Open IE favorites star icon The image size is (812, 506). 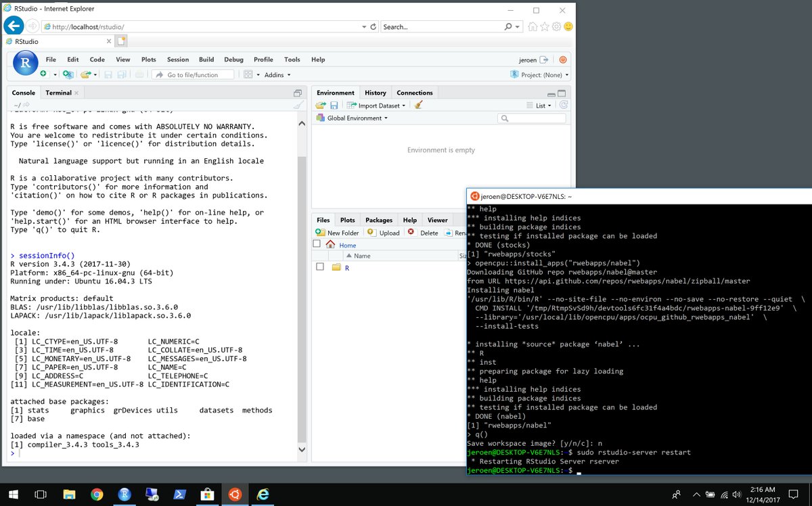(x=545, y=26)
